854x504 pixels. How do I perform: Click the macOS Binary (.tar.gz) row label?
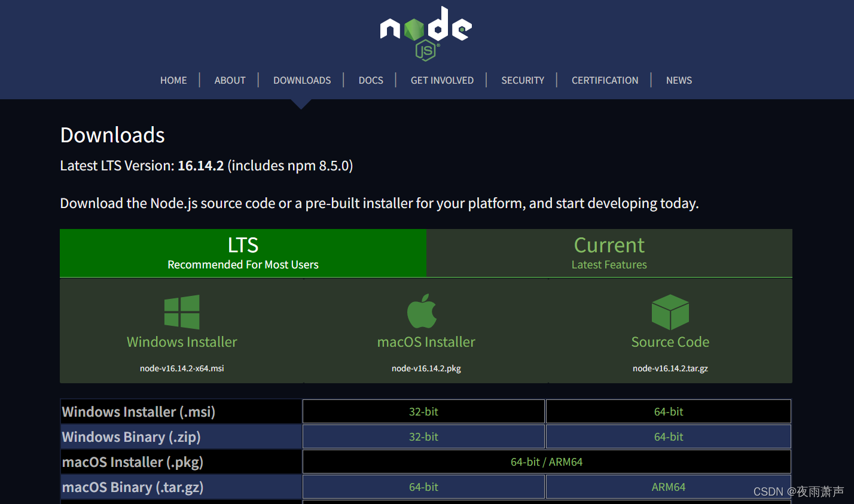pos(133,487)
